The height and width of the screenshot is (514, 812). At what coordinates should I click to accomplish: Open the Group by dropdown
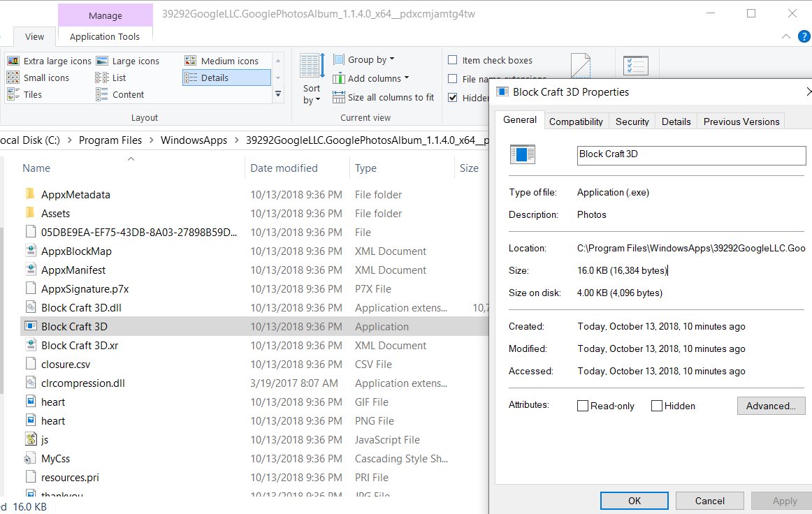pyautogui.click(x=363, y=59)
